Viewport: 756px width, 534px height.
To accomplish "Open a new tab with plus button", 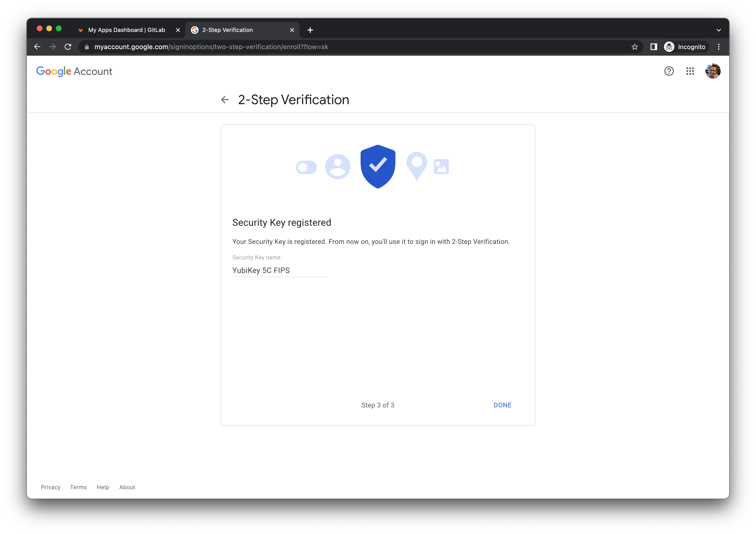I will (310, 30).
